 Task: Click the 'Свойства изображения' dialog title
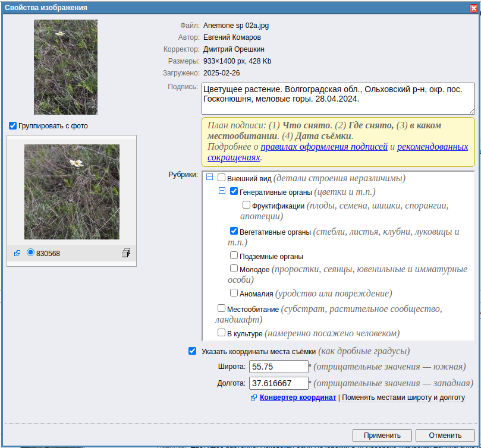point(46,8)
